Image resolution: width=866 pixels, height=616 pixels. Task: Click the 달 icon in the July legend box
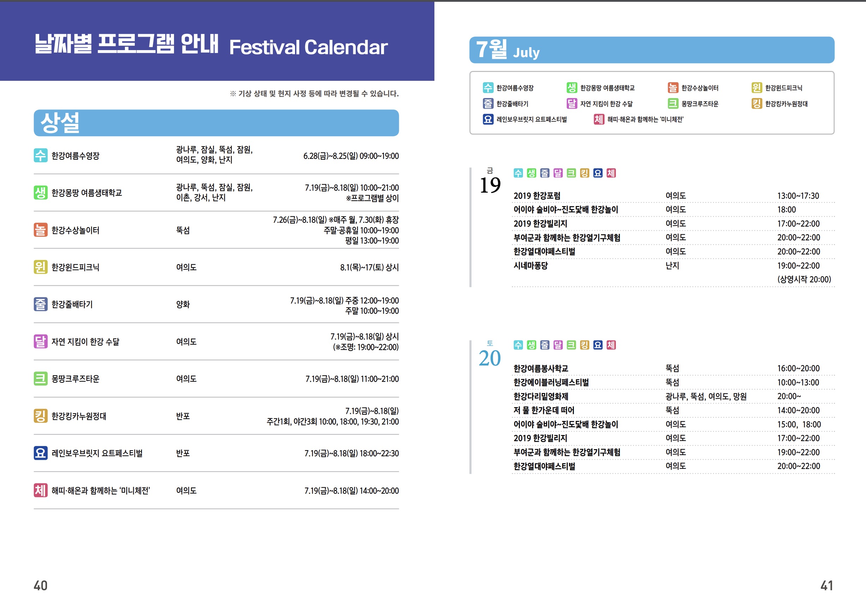pos(572,104)
